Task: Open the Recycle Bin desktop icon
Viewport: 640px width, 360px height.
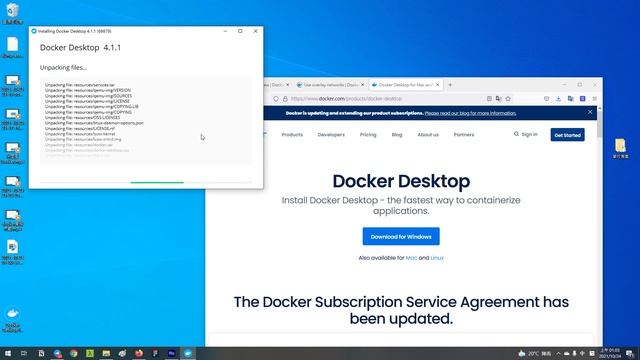Action: pos(12,13)
